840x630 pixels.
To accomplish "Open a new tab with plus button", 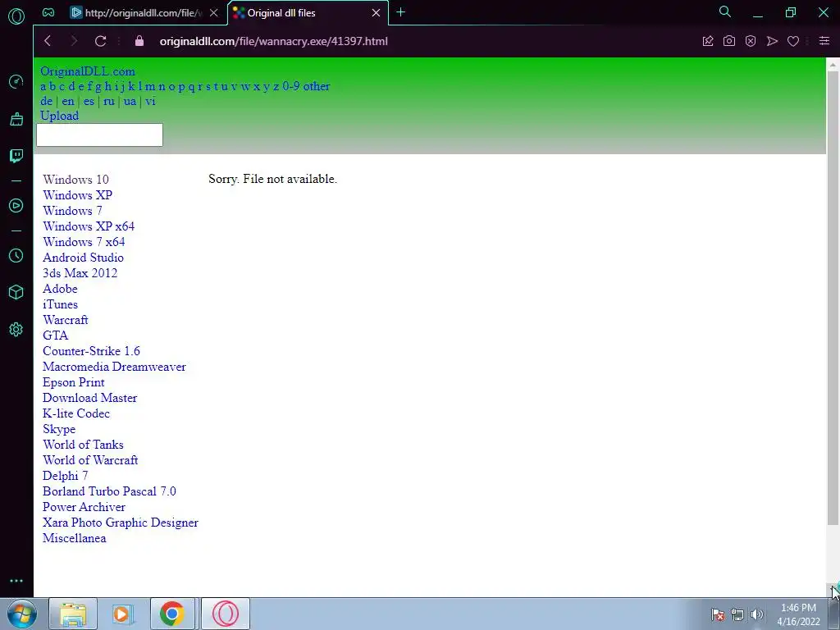I will 400,12.
